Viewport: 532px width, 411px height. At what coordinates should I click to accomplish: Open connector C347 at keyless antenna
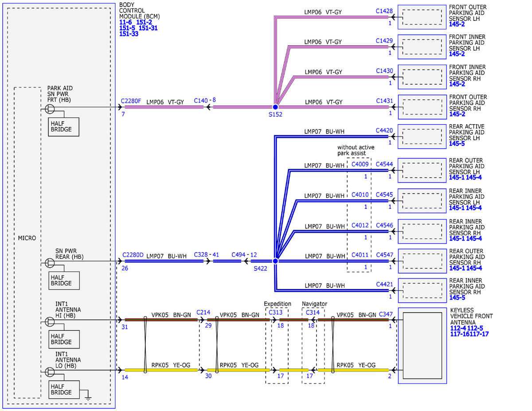point(386,314)
